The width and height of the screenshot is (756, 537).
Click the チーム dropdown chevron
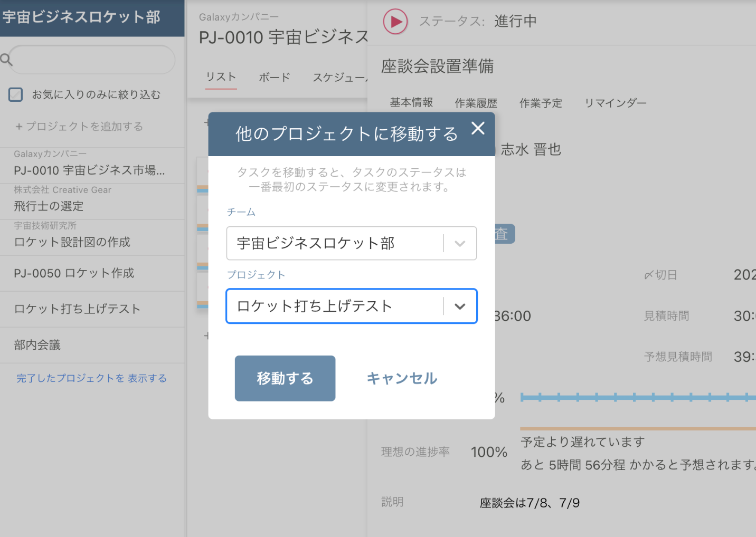tap(460, 243)
